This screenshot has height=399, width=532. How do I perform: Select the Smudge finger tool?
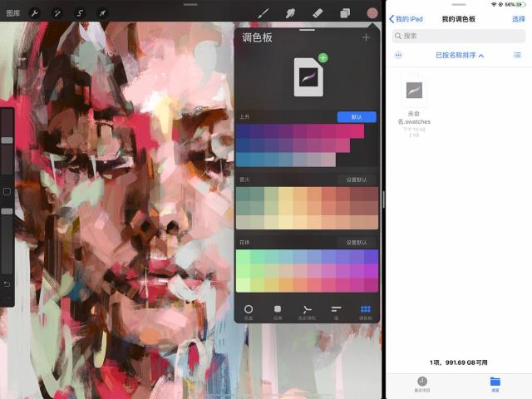(290, 13)
